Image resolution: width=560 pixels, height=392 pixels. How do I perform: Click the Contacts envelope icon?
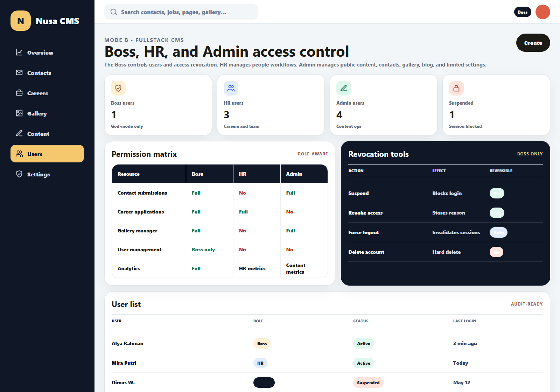click(19, 72)
